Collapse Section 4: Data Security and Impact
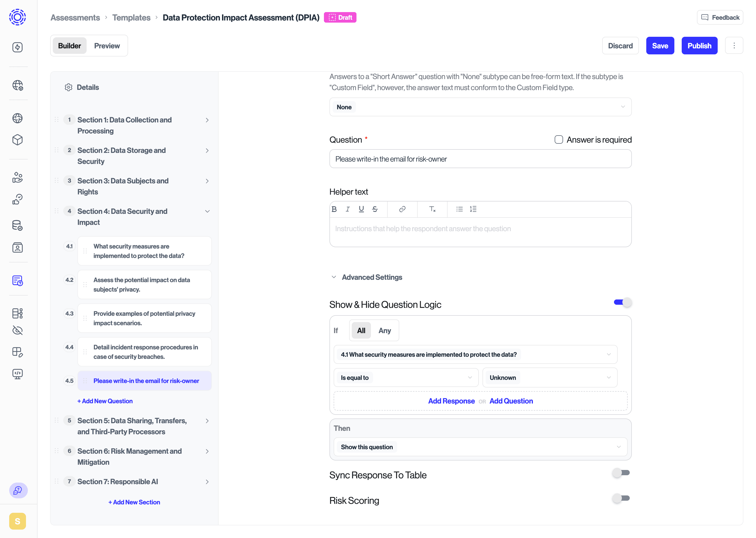 (208, 211)
